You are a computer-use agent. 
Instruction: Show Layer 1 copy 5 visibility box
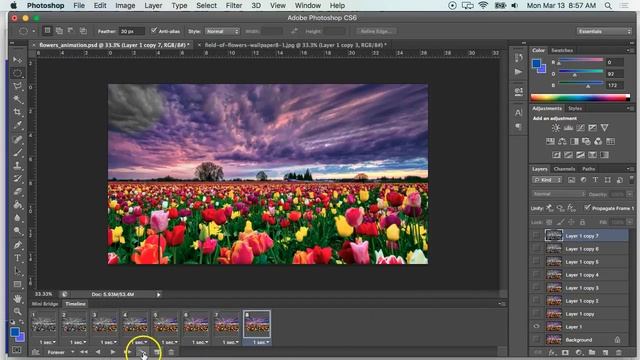point(536,262)
